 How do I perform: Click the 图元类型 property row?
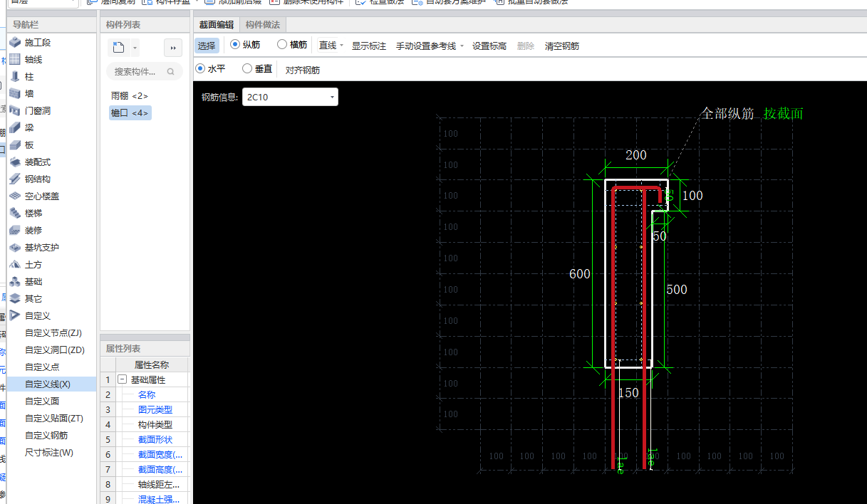pos(146,410)
